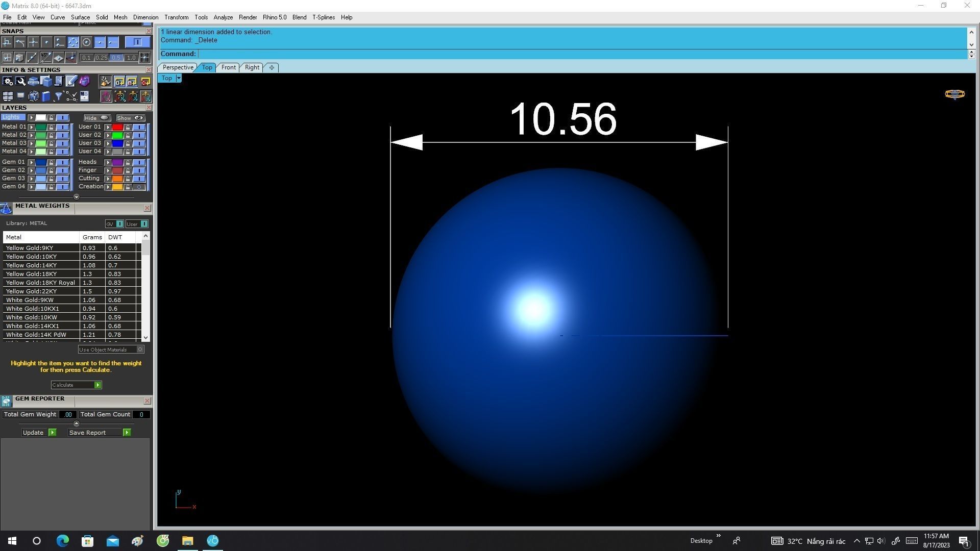
Task: Collapse the Layers panel expander arrow
Action: tap(77, 197)
